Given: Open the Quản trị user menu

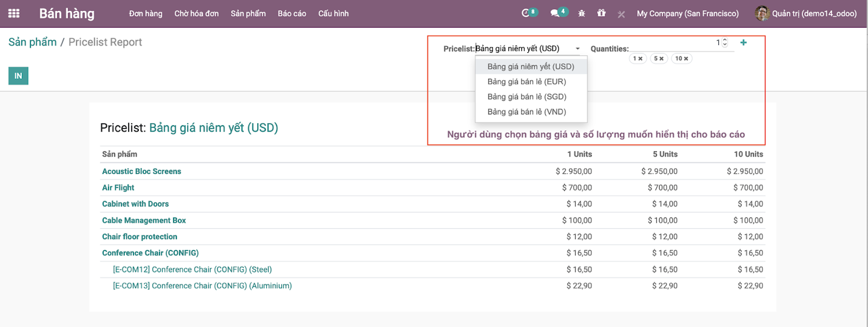Looking at the screenshot, I should [x=806, y=13].
